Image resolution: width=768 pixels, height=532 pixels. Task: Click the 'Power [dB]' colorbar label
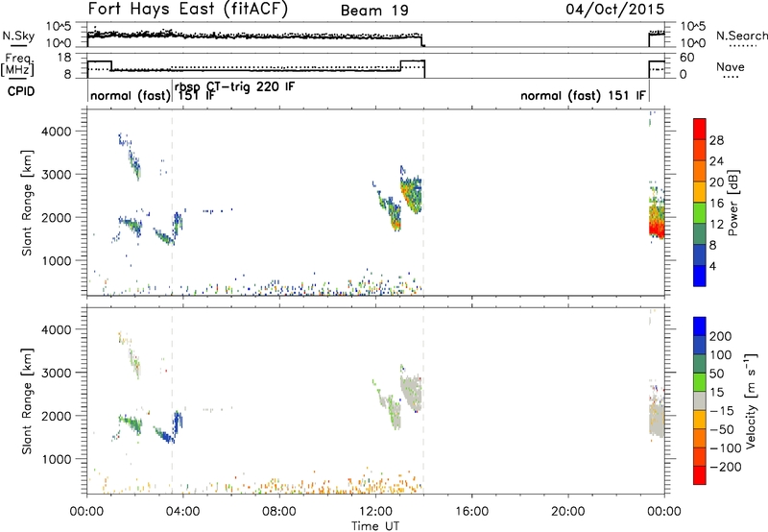click(733, 203)
